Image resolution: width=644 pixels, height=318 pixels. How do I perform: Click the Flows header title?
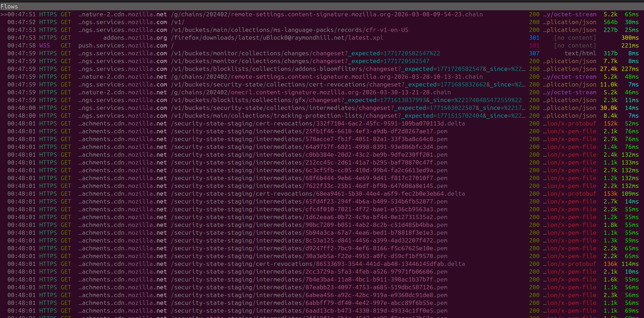(9, 6)
